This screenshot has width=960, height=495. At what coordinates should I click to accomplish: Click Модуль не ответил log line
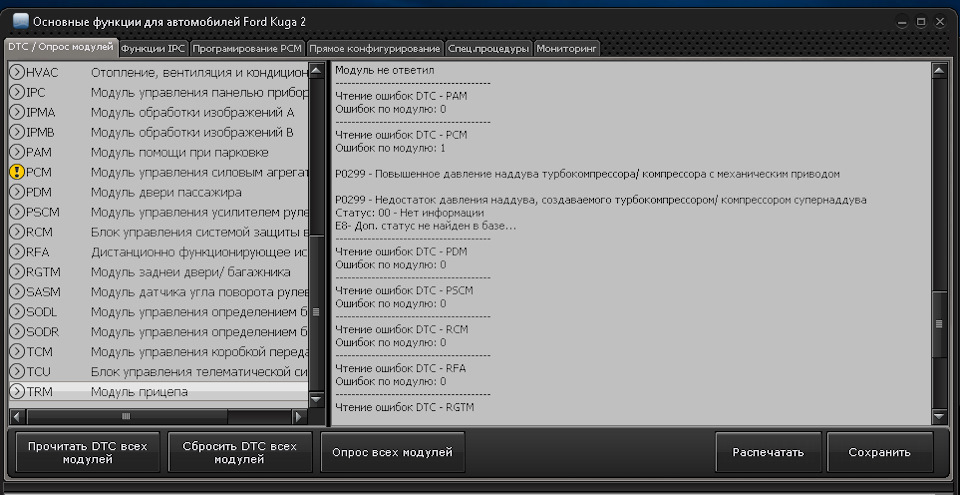pyautogui.click(x=384, y=70)
